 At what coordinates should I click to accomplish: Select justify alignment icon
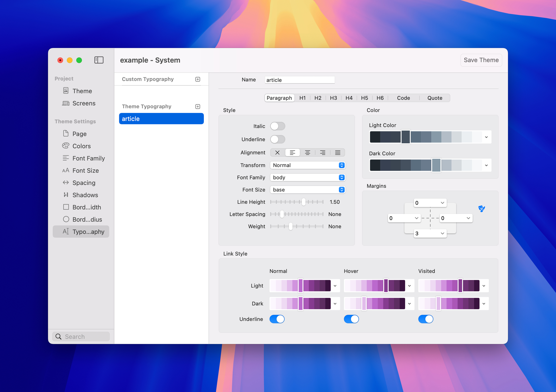click(338, 153)
